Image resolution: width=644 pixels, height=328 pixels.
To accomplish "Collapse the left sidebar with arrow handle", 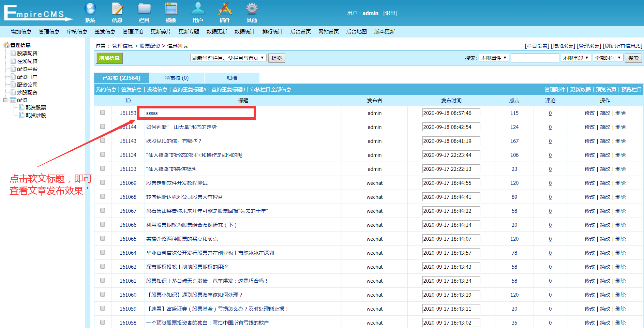I will coord(87,188).
